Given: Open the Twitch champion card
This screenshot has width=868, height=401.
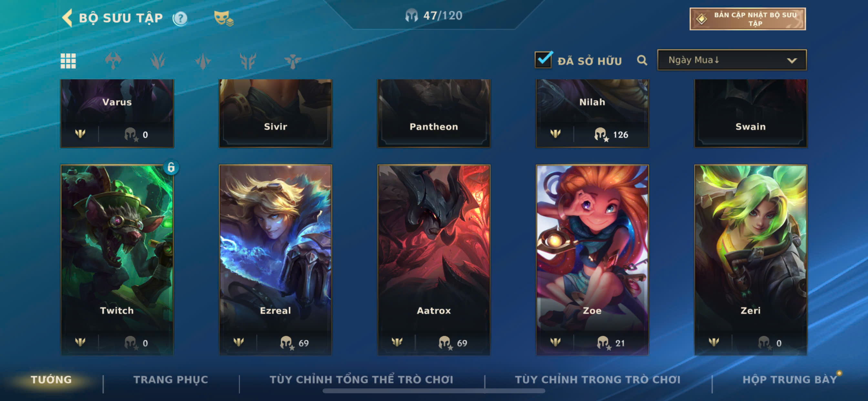Looking at the screenshot, I should point(117,260).
